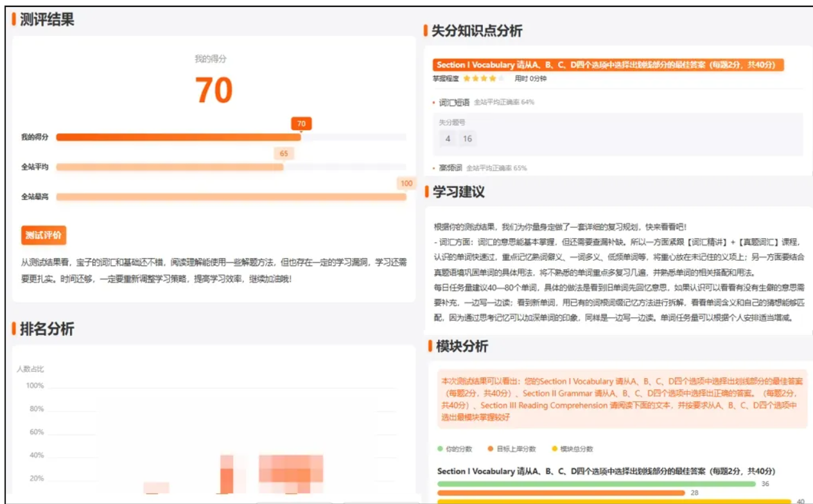Click the 40% label on ranking chart axis
The height and width of the screenshot is (504, 813).
[x=37, y=455]
